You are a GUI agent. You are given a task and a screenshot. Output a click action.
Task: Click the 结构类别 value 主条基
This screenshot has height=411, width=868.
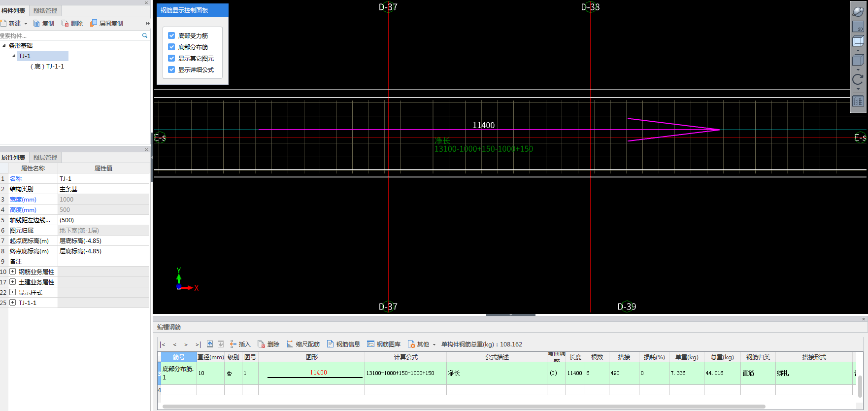point(103,189)
